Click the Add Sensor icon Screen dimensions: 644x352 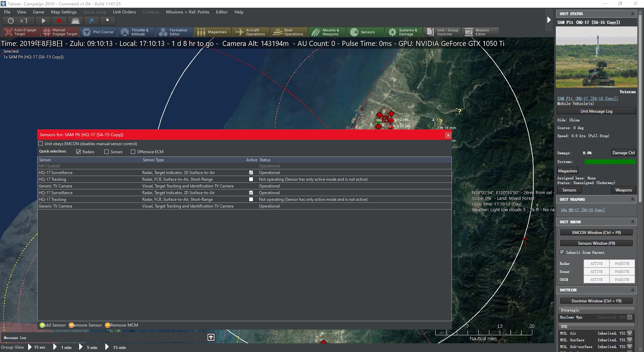(42, 325)
